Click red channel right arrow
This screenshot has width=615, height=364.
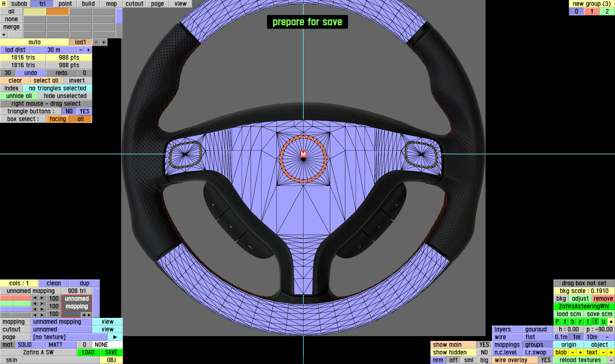coord(42,298)
